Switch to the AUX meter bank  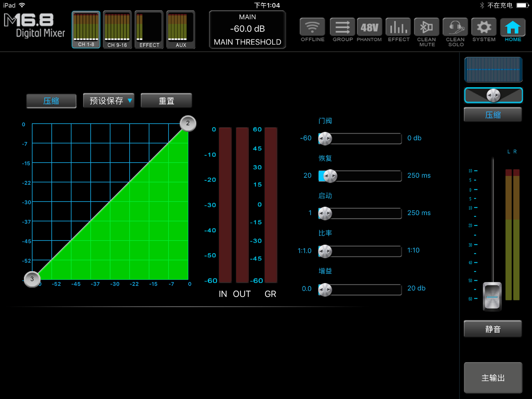[181, 30]
